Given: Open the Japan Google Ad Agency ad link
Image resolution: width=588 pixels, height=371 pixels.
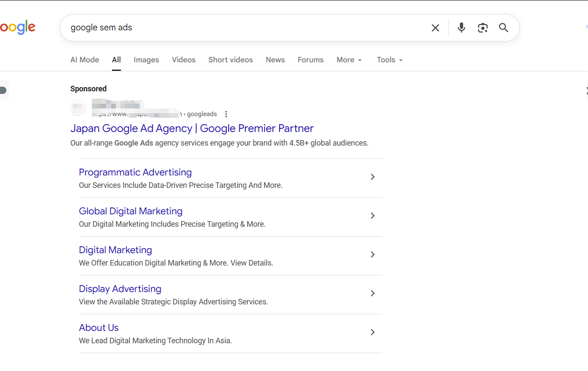Looking at the screenshot, I should point(191,128).
